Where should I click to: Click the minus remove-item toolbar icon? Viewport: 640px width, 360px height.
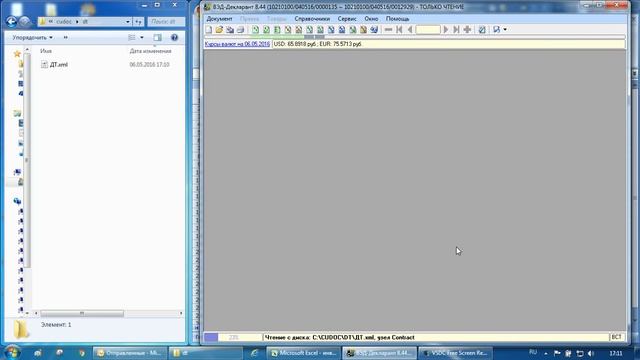[x=388, y=29]
